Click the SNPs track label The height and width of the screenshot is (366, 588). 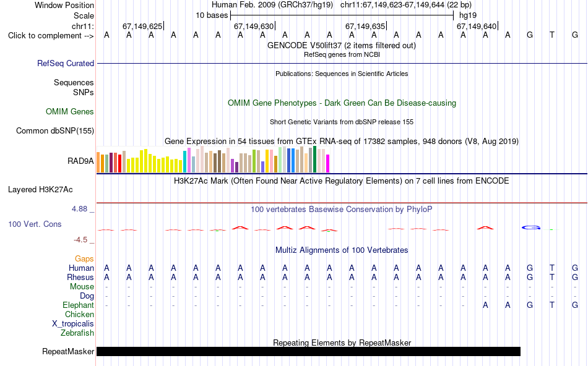84,92
